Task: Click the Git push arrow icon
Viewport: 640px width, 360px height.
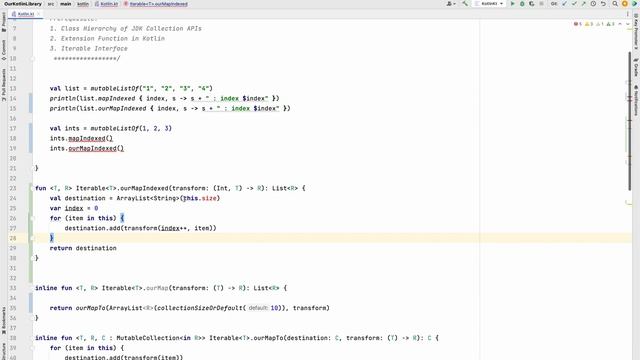Action: (584, 4)
